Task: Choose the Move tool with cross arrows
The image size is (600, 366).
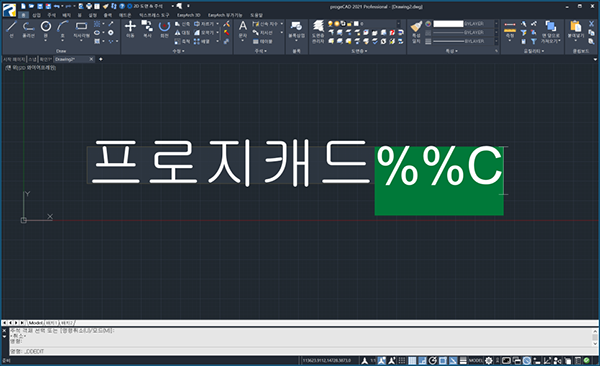Action: pyautogui.click(x=130, y=26)
